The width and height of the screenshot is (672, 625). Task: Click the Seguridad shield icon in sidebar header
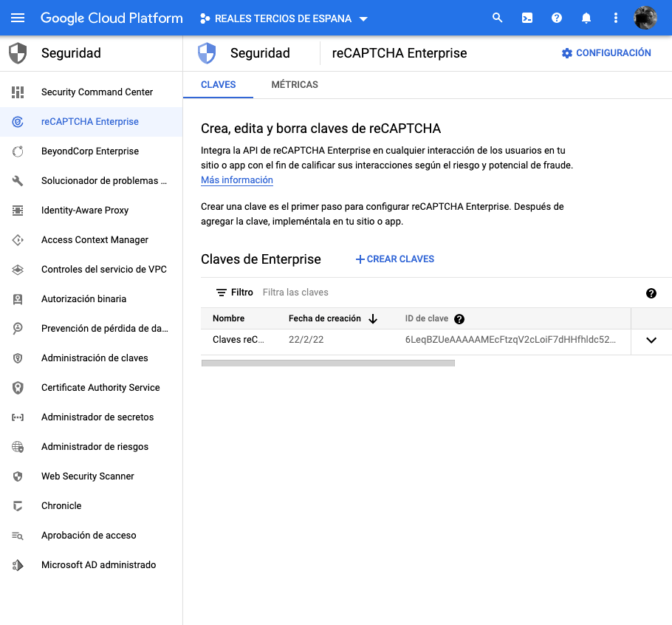[x=18, y=53]
